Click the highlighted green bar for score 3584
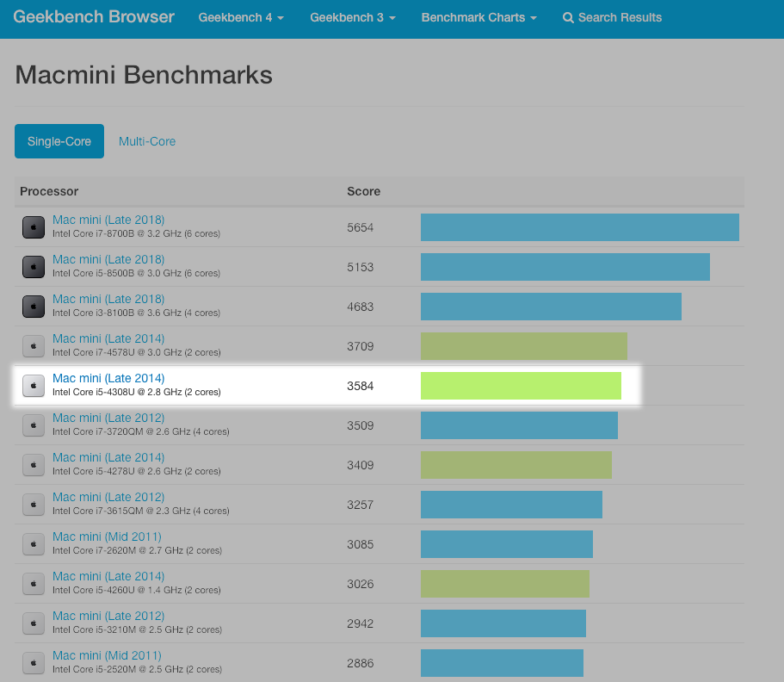Image resolution: width=784 pixels, height=682 pixels. [521, 386]
